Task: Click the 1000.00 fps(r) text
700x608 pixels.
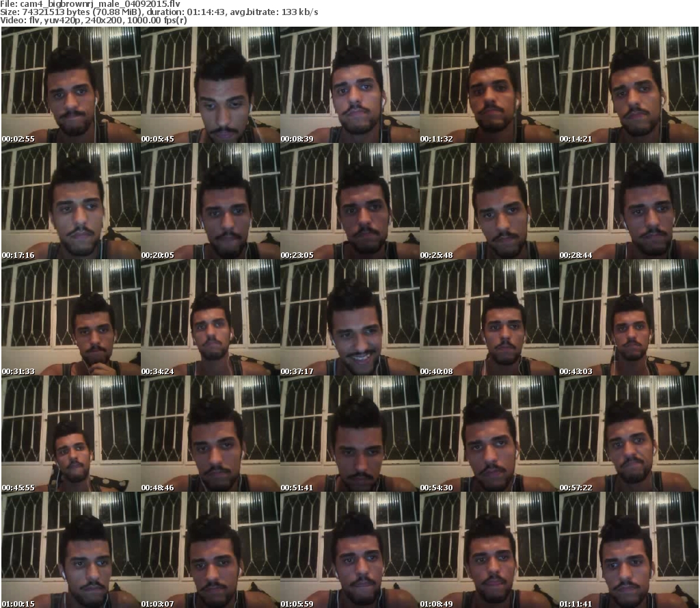Action: [x=157, y=20]
